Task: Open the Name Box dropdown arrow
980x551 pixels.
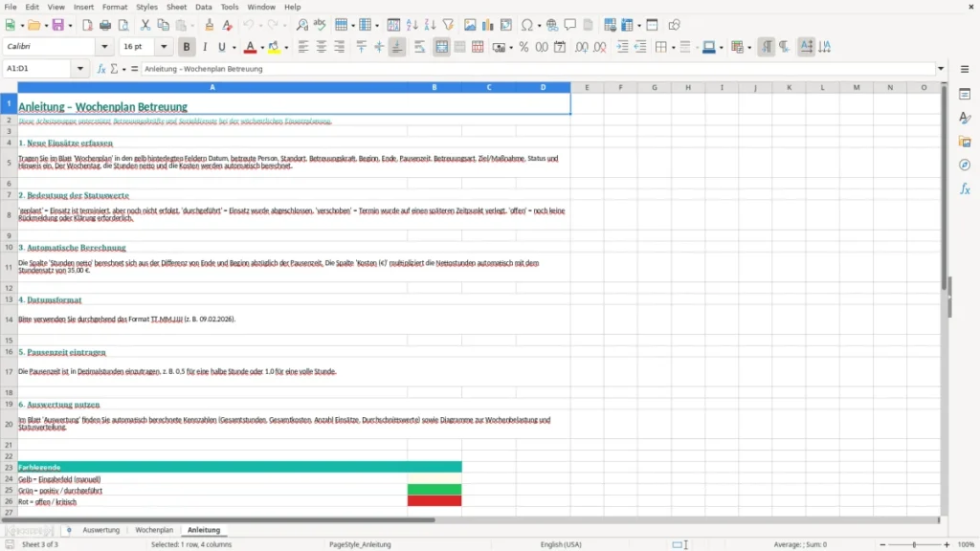Action: tap(80, 69)
